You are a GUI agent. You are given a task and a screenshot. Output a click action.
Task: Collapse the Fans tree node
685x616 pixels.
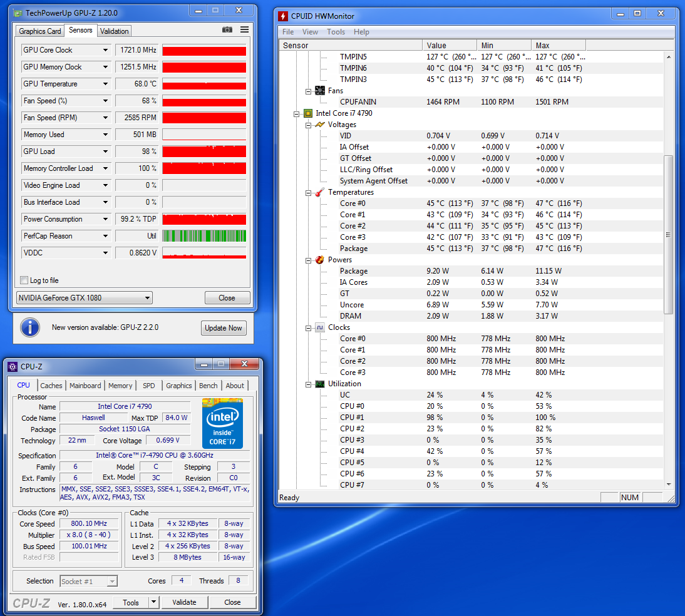coord(309,91)
